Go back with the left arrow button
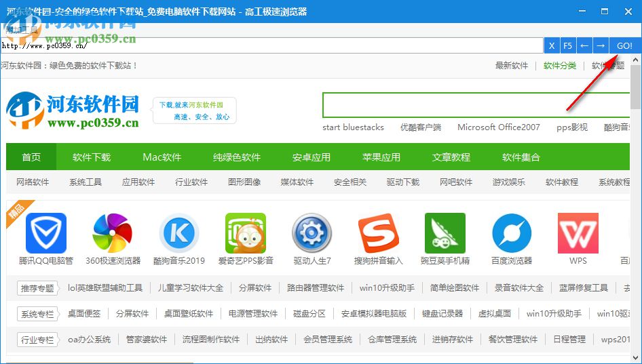 tap(584, 46)
